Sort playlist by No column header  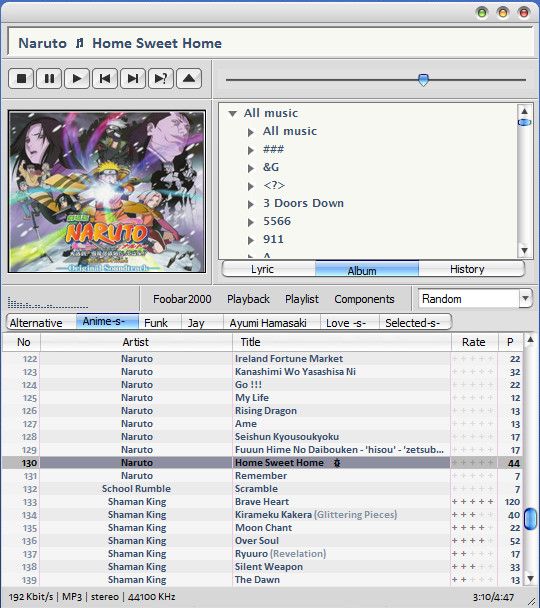pos(21,342)
